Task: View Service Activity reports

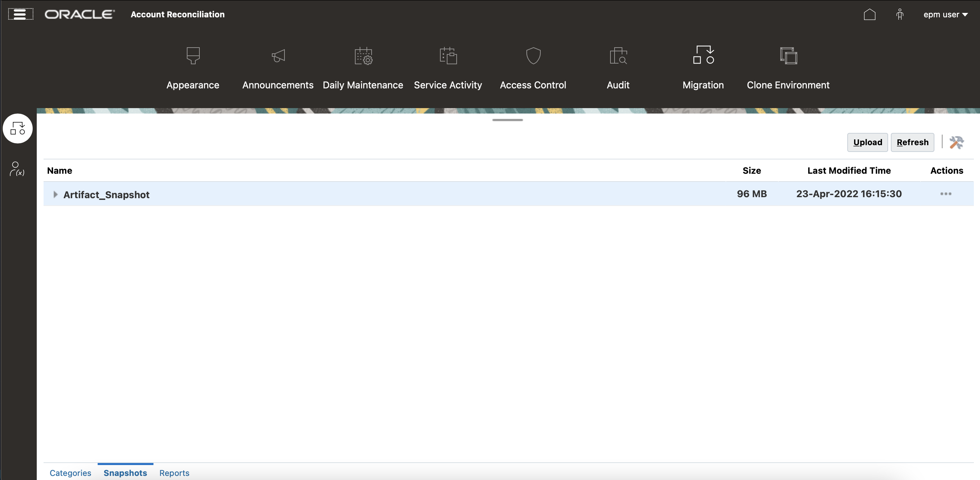Action: [x=447, y=68]
